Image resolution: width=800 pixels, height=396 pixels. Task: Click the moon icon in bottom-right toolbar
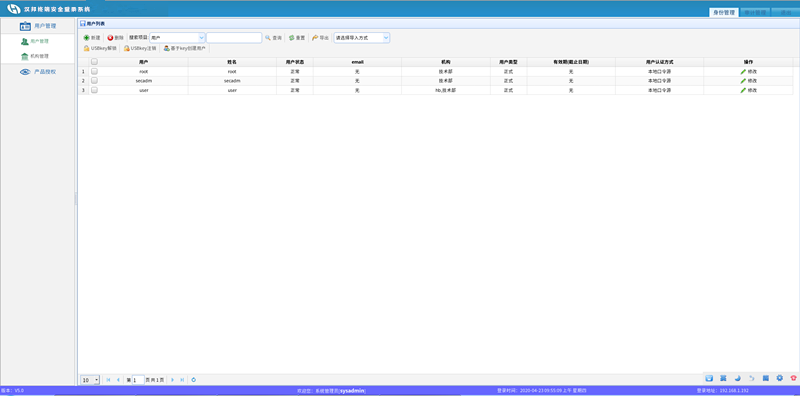[737, 378]
